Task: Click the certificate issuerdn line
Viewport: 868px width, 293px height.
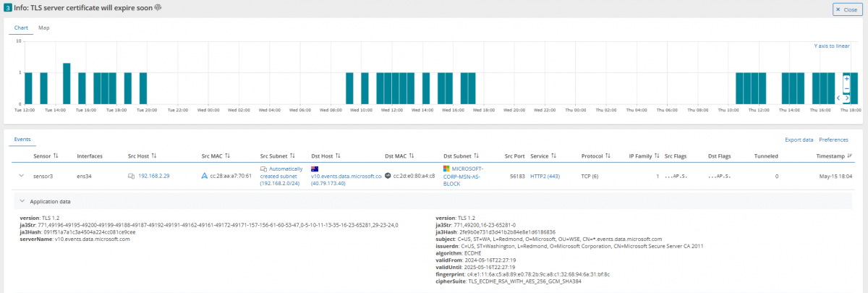Action: [570, 246]
